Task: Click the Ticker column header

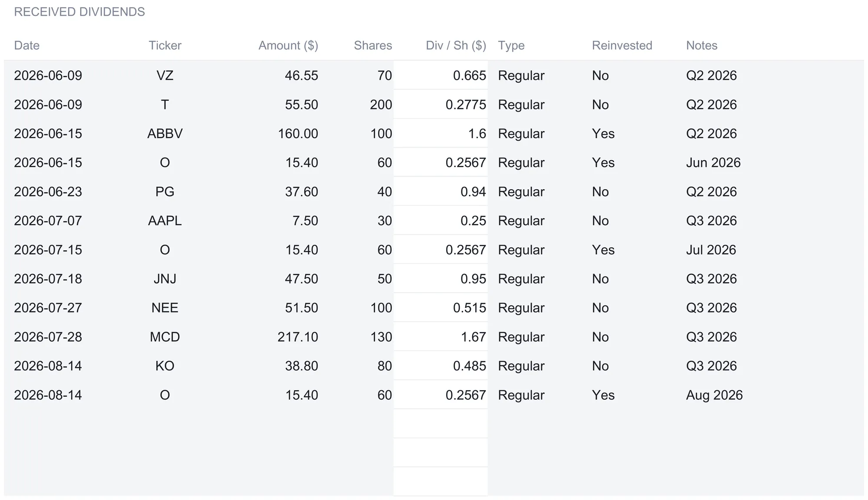Action: [x=165, y=46]
